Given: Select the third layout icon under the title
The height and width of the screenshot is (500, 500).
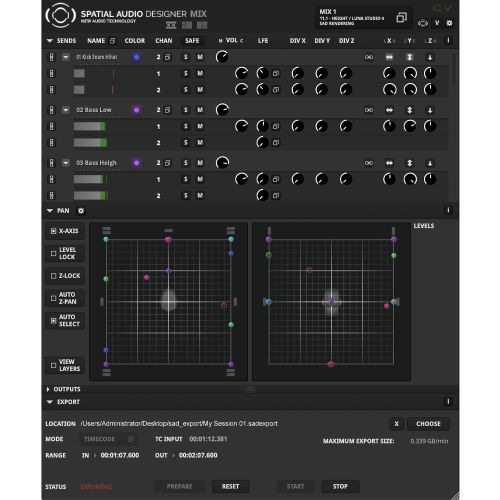Looking at the screenshot, I should 202,25.
